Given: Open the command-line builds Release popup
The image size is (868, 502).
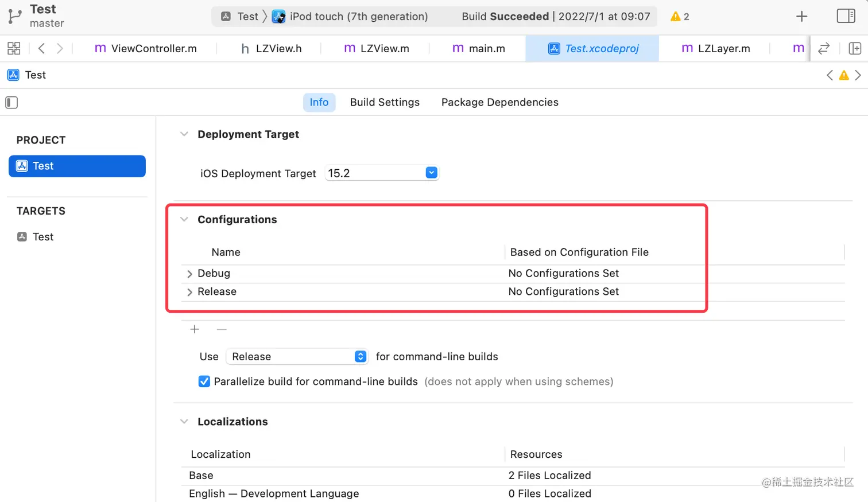Looking at the screenshot, I should [297, 357].
